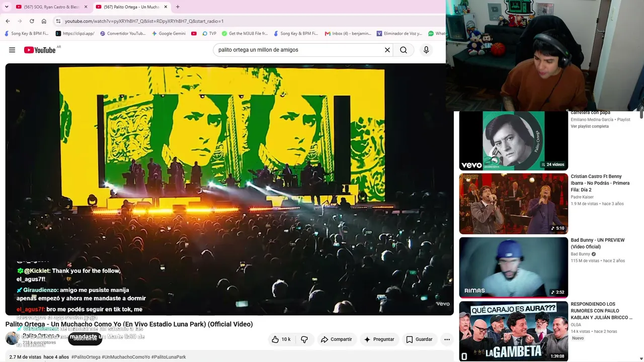Visit the Padre Kaiser channel

(x=582, y=197)
